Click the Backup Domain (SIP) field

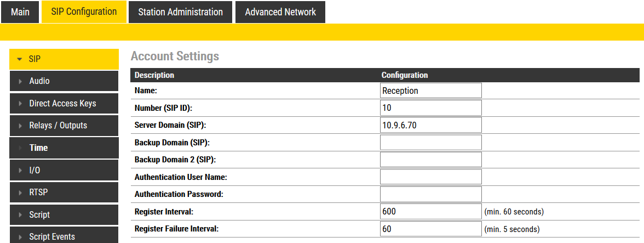pos(430,143)
